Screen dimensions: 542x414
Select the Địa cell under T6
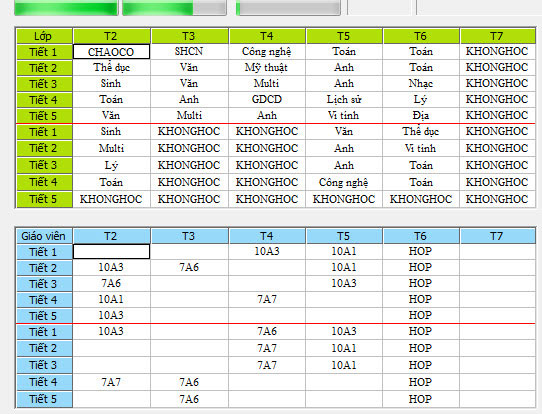click(421, 115)
